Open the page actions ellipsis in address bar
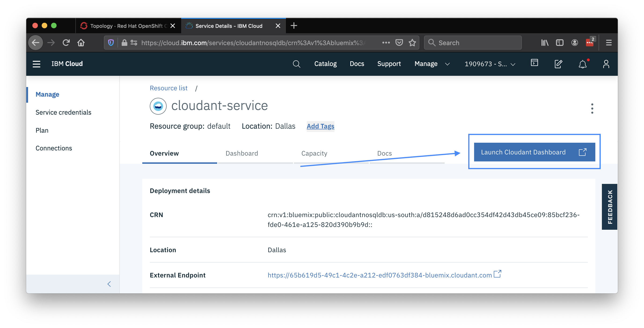644x328 pixels. pos(386,43)
